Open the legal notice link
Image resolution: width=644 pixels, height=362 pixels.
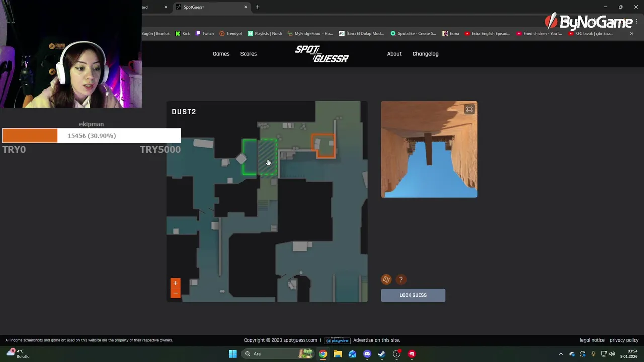click(x=592, y=340)
